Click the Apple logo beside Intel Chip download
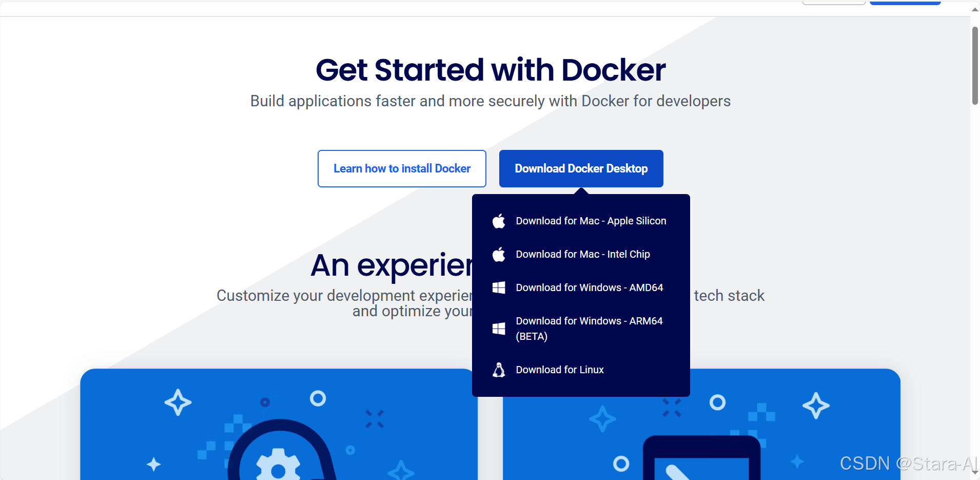Viewport: 980px width, 480px height. point(499,254)
